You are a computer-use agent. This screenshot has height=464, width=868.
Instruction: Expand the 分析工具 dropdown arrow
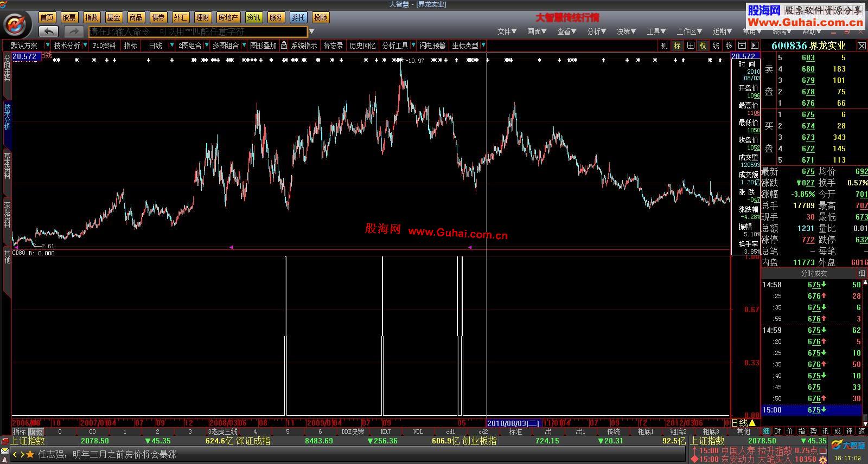(x=413, y=46)
